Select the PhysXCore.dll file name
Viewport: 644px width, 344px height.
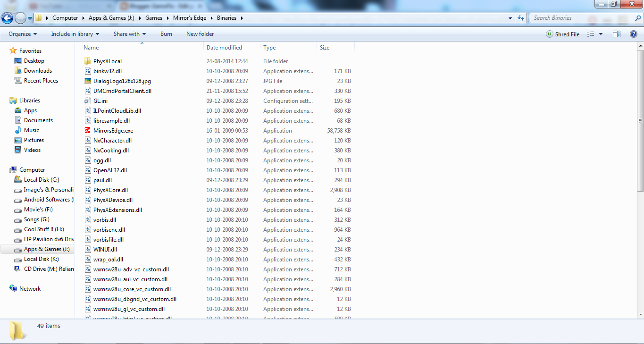[x=110, y=190]
